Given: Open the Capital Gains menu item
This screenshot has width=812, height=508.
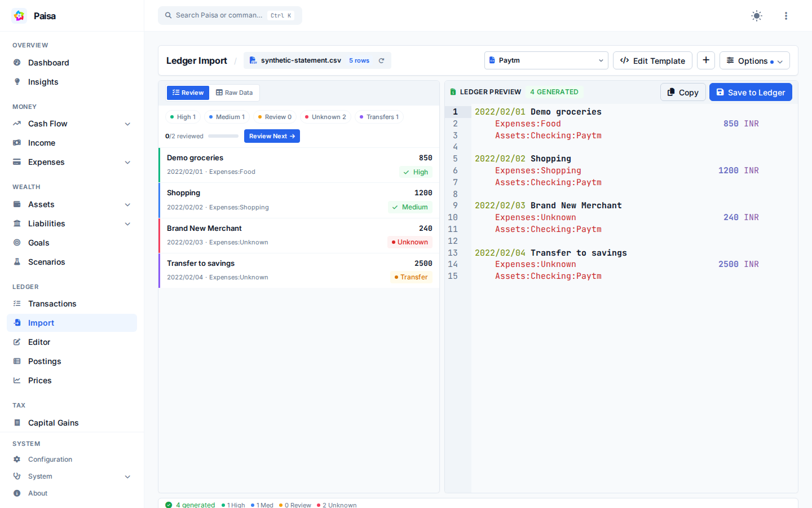Looking at the screenshot, I should coord(72,423).
